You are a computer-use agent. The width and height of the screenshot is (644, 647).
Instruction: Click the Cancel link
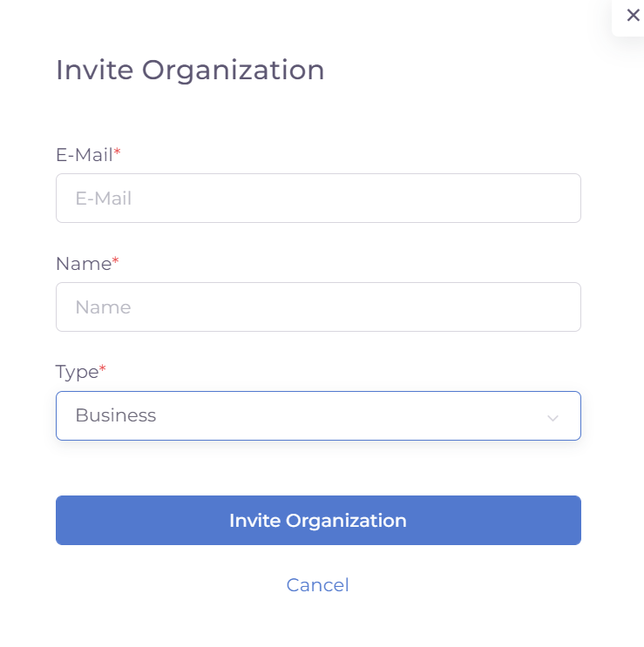(x=317, y=585)
